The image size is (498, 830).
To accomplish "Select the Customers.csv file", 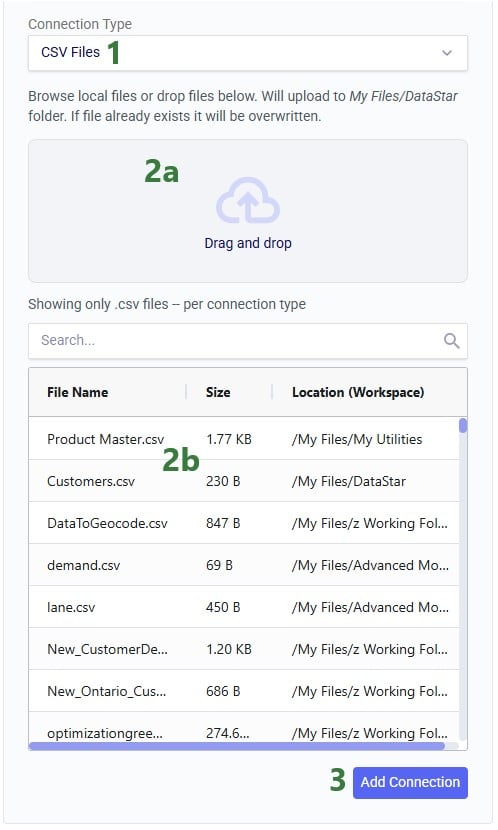I will (91, 481).
